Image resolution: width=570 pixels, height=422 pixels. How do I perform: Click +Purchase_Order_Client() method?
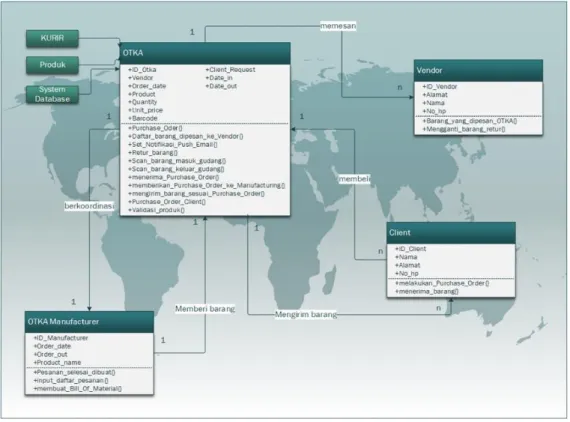tap(167, 202)
